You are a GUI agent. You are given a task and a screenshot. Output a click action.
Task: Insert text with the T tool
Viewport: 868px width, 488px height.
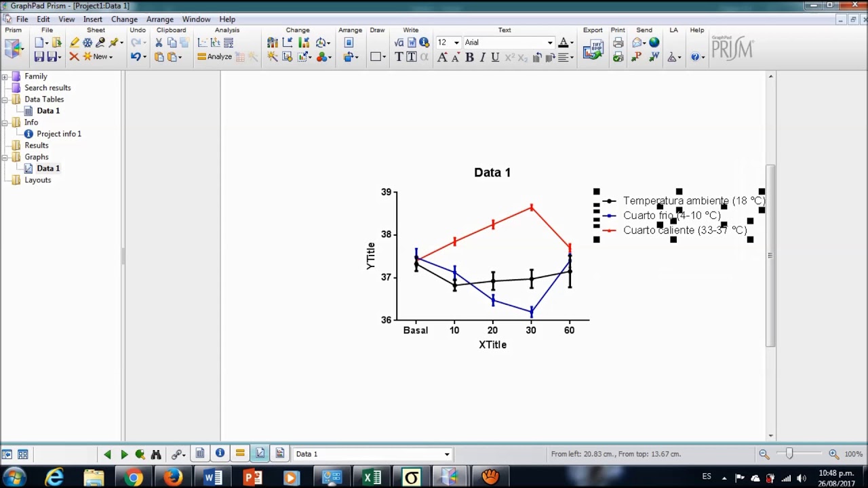399,57
